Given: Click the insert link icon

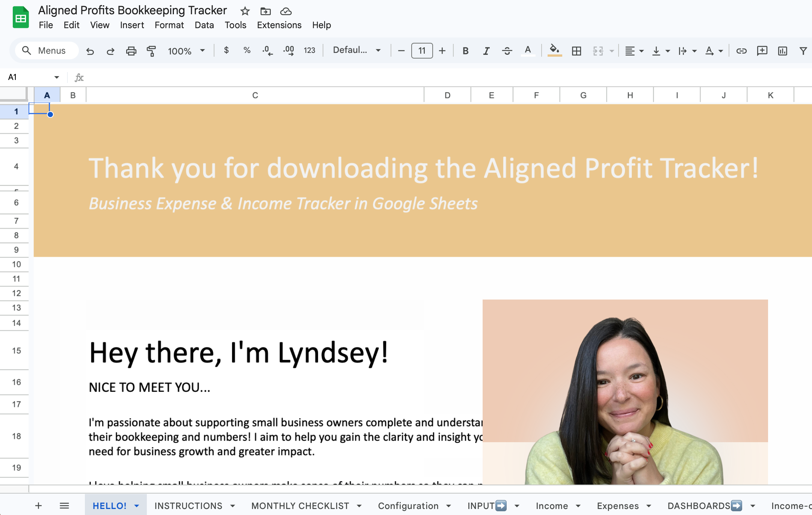Looking at the screenshot, I should (741, 51).
